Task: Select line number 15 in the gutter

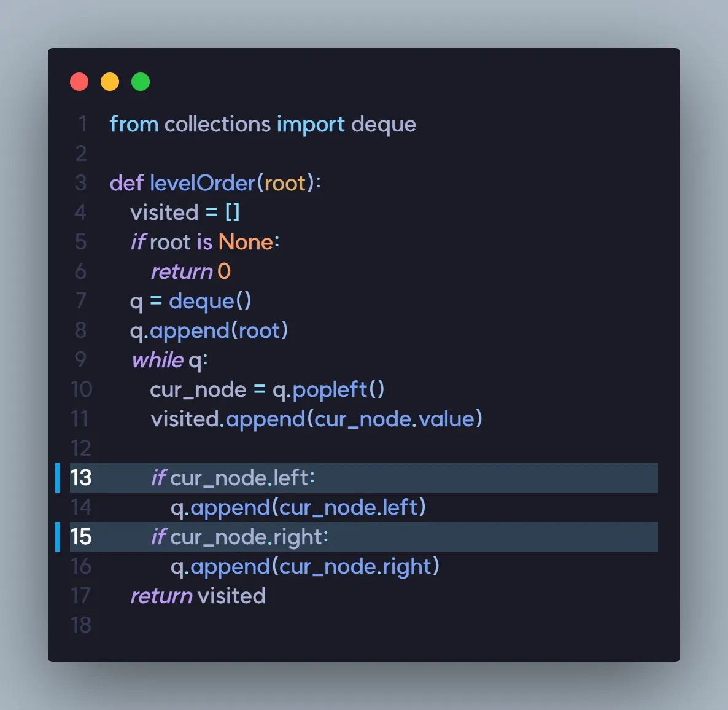Action: pos(81,537)
